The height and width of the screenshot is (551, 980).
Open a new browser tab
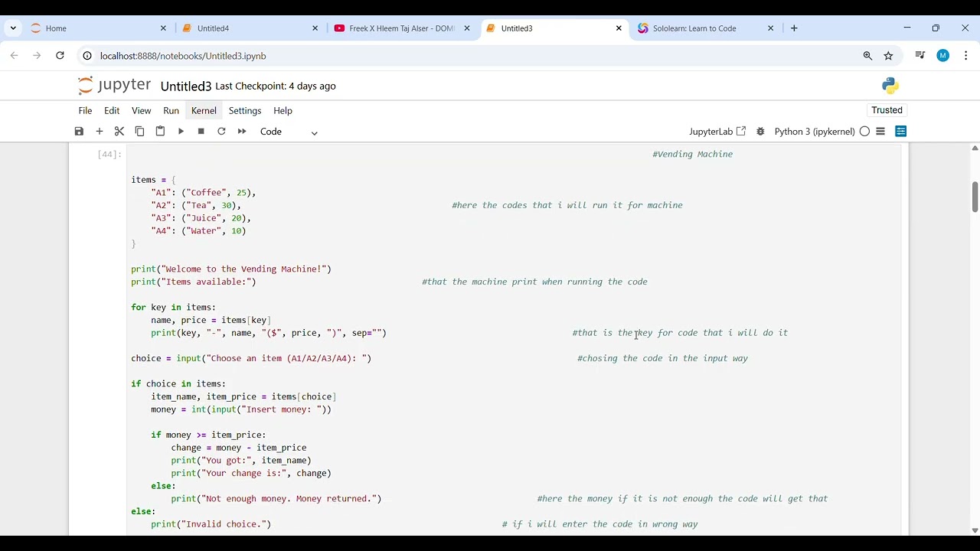coord(794,28)
